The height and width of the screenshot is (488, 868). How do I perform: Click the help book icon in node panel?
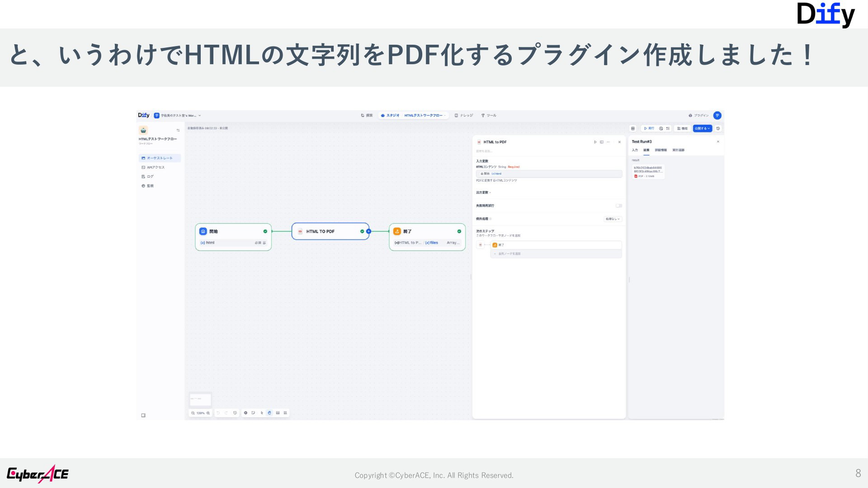602,142
